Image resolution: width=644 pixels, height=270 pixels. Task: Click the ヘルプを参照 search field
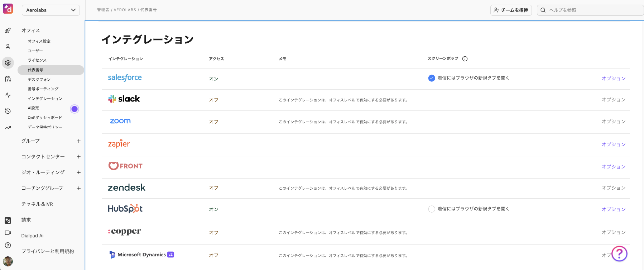click(590, 10)
